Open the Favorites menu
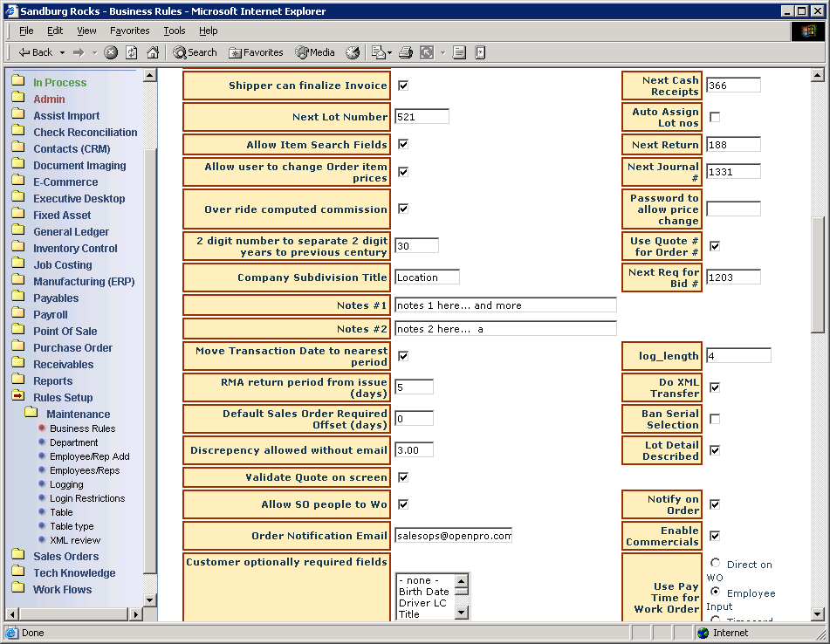 pyautogui.click(x=129, y=31)
